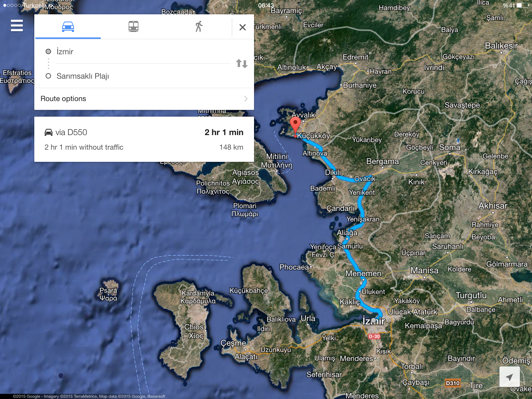The height and width of the screenshot is (399, 532).
Task: Switch to public transit directions tab
Action: pyautogui.click(x=133, y=27)
